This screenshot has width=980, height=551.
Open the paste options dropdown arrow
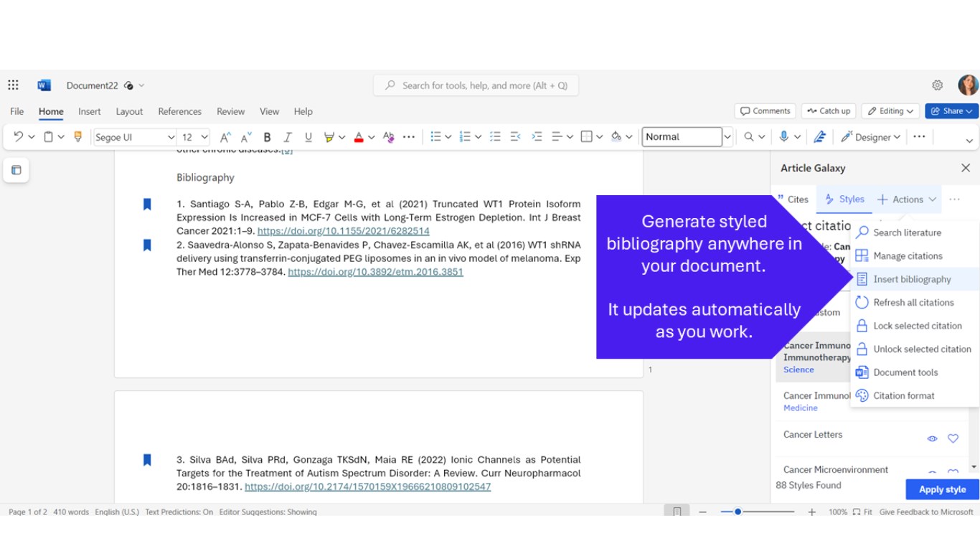tap(61, 137)
